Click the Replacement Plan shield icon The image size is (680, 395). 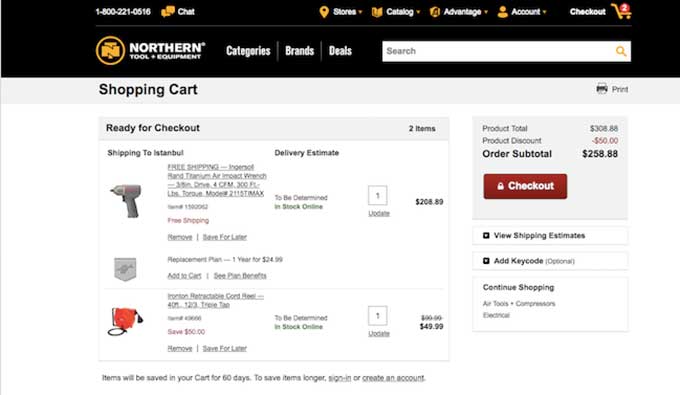[x=125, y=269]
